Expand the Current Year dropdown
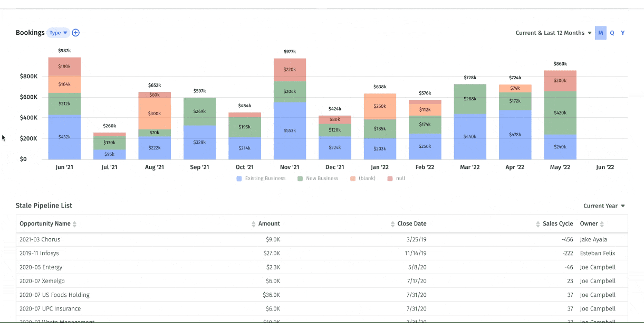The width and height of the screenshot is (644, 328). click(604, 206)
